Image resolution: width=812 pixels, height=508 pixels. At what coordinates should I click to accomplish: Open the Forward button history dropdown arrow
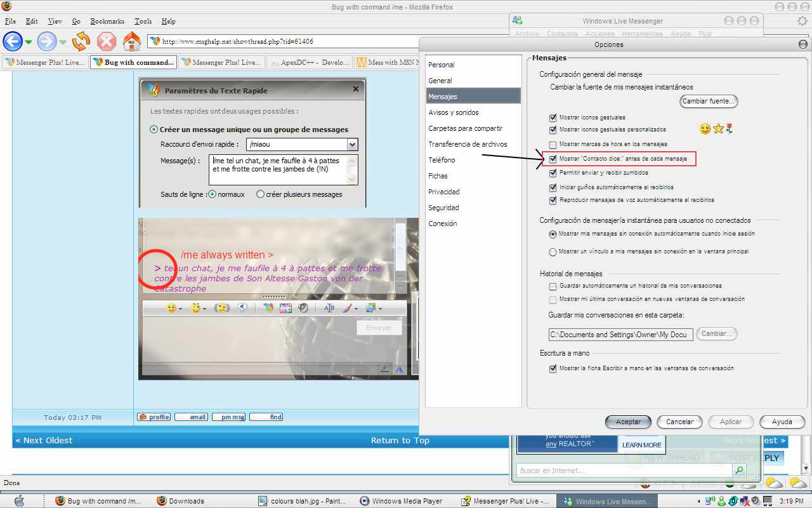(63, 43)
